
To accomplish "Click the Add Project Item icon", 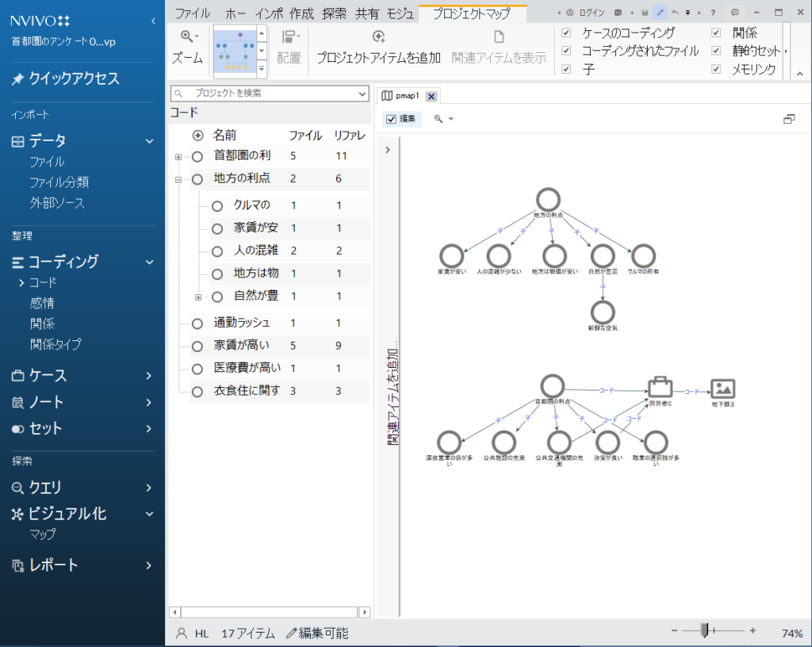I will point(378,36).
